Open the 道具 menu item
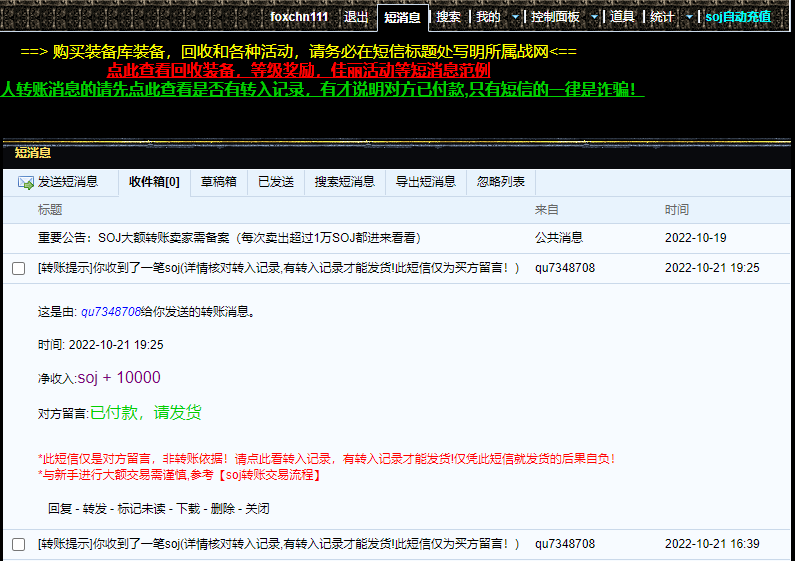This screenshot has width=795, height=561. 622,17
